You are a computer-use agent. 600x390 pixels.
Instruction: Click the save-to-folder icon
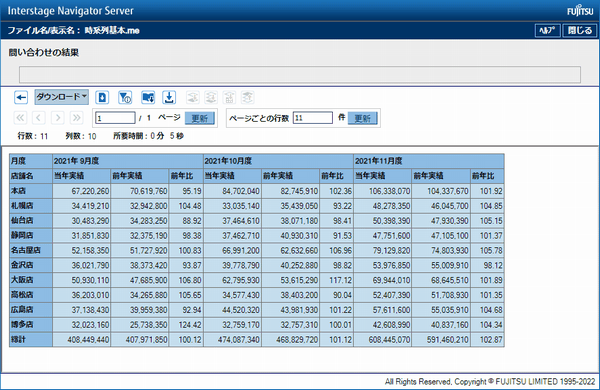(148, 98)
